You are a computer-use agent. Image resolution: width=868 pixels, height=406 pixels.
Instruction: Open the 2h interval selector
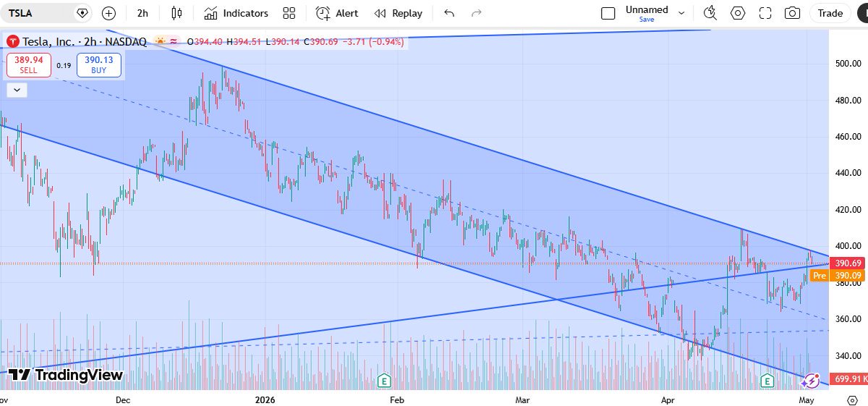coord(142,13)
